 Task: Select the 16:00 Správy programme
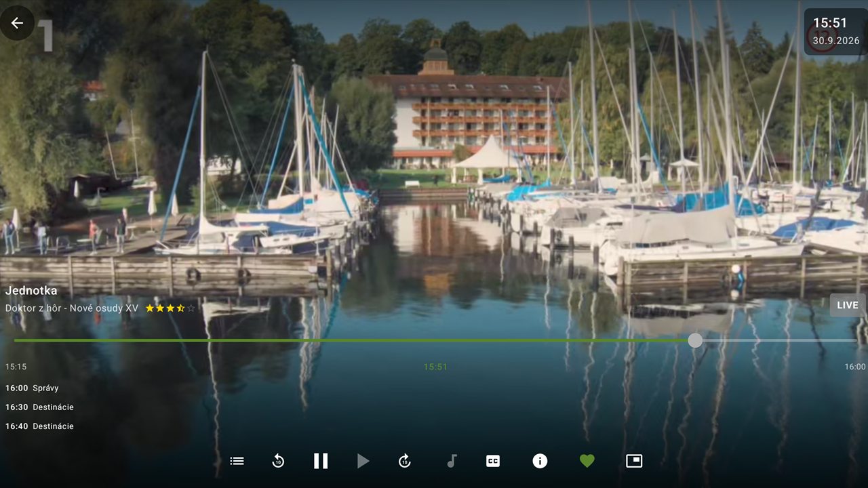pyautogui.click(x=32, y=388)
